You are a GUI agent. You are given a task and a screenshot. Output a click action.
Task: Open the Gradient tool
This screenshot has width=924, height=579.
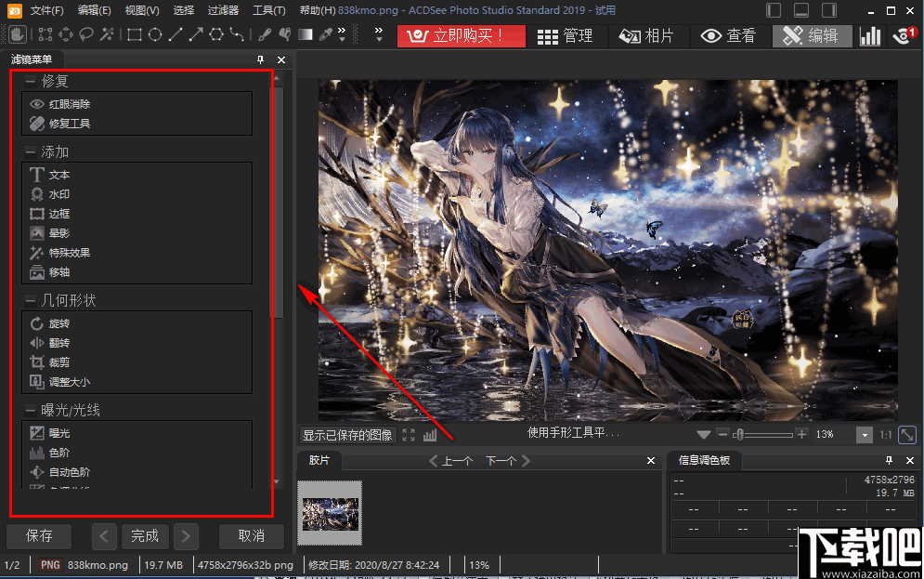(x=304, y=35)
